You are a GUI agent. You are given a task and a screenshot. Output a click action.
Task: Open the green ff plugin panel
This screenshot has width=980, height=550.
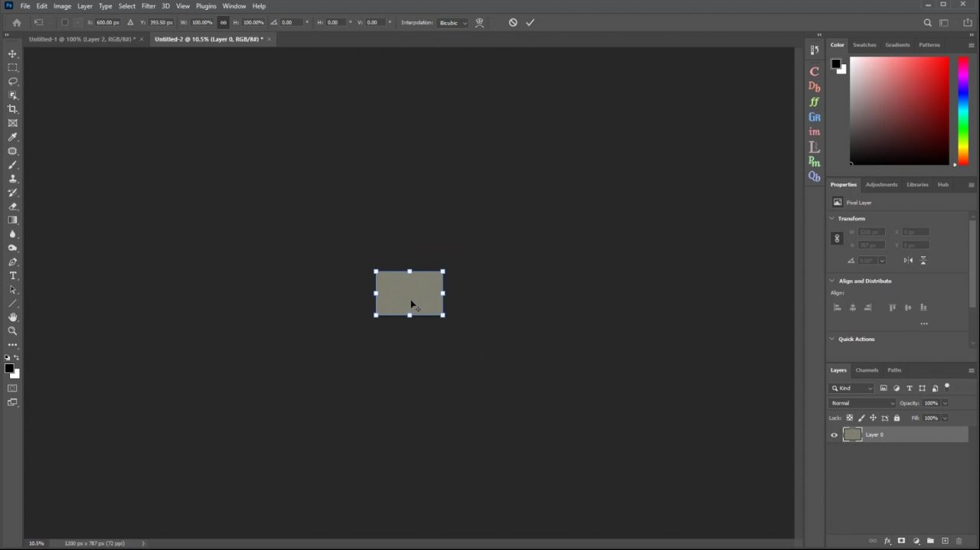[814, 102]
